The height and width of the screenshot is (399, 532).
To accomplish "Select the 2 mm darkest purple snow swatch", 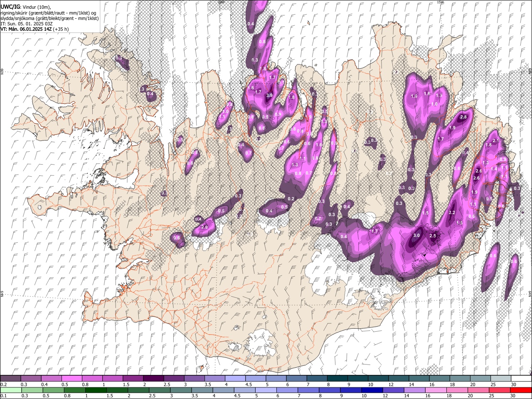I will (x=153, y=378).
